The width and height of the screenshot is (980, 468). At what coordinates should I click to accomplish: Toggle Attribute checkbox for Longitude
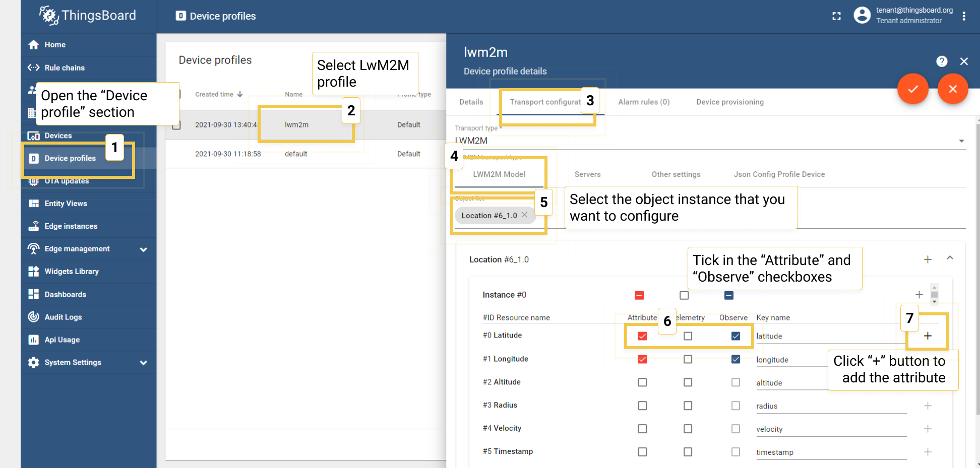[x=642, y=359]
